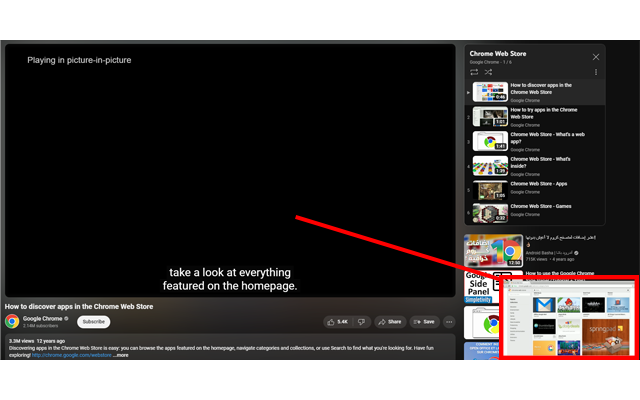Play 'Chrome Web Store - What's inside?' video
Viewport: 640px width, 400px height.
(535, 166)
